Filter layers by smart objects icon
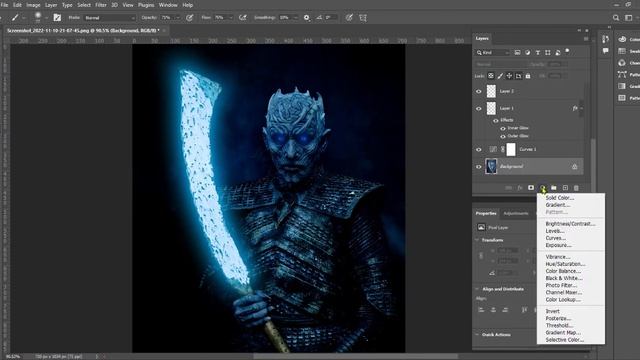Screen dimensions: 640x360 [558, 52]
